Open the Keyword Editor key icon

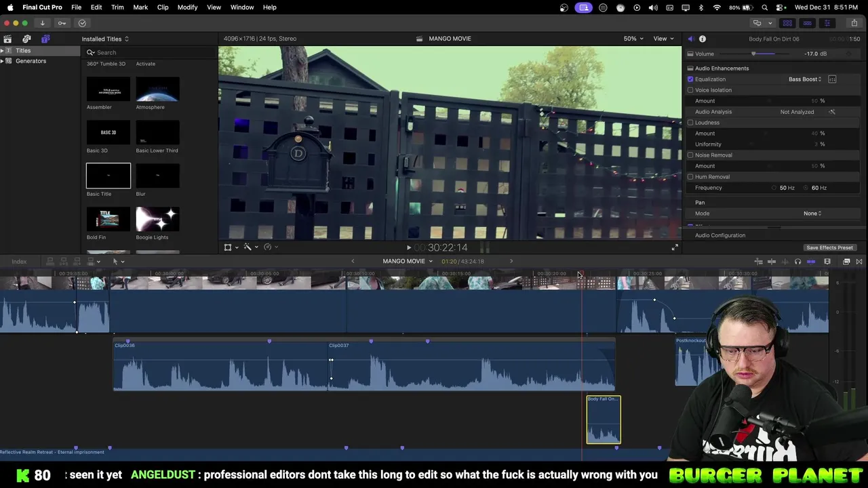62,23
